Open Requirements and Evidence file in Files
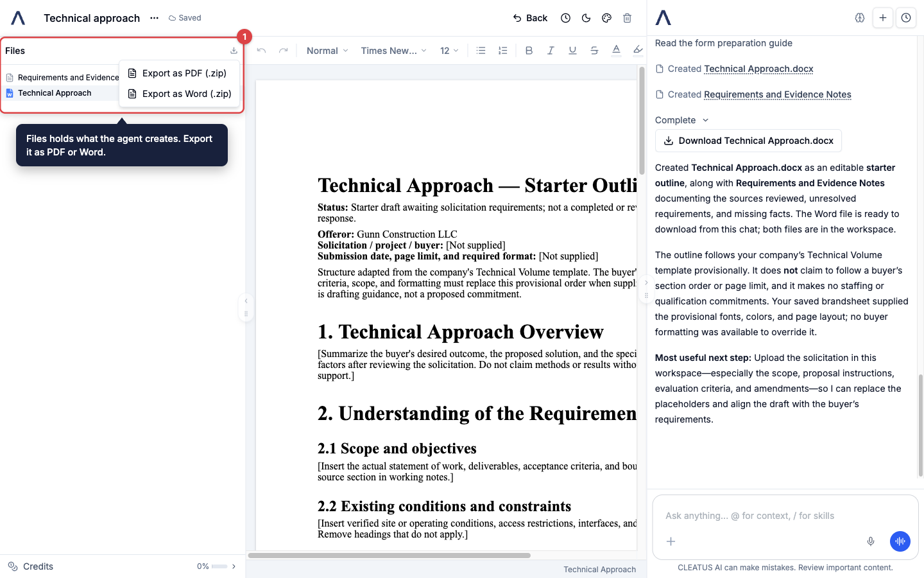This screenshot has width=924, height=578. [x=62, y=78]
